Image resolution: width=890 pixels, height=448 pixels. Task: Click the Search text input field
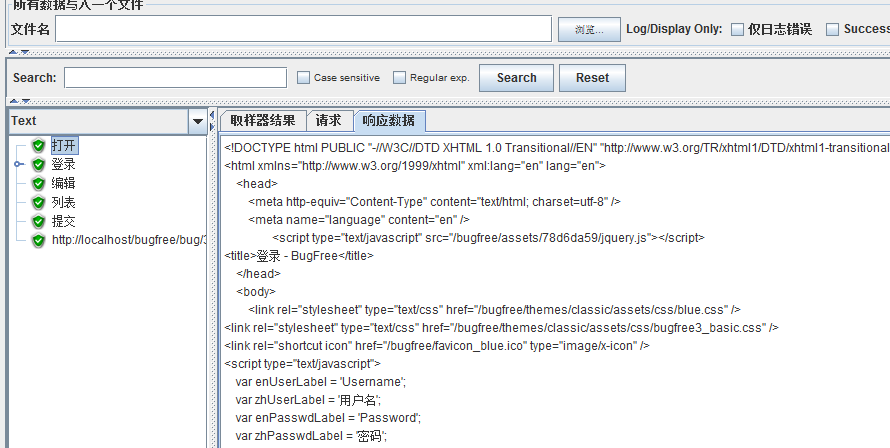[175, 78]
